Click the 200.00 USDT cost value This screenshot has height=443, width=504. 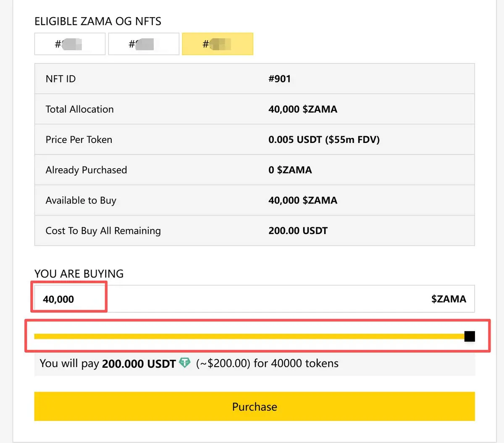[298, 231]
